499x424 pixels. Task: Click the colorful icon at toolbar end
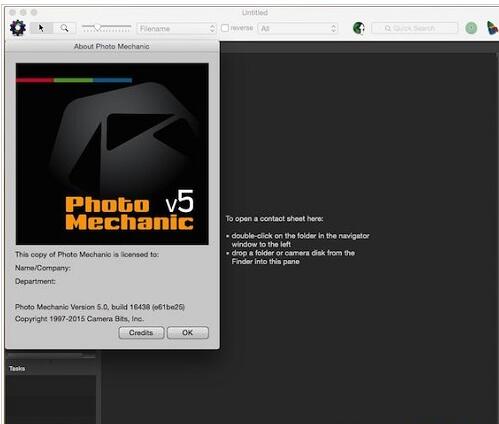click(492, 28)
